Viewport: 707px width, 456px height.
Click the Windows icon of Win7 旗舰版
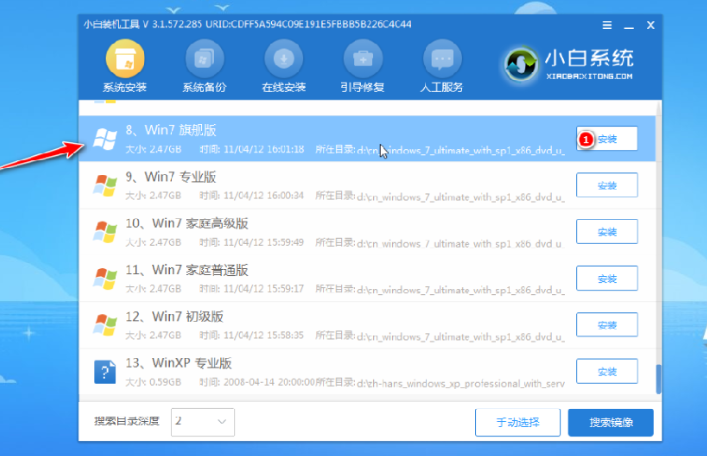[105, 139]
